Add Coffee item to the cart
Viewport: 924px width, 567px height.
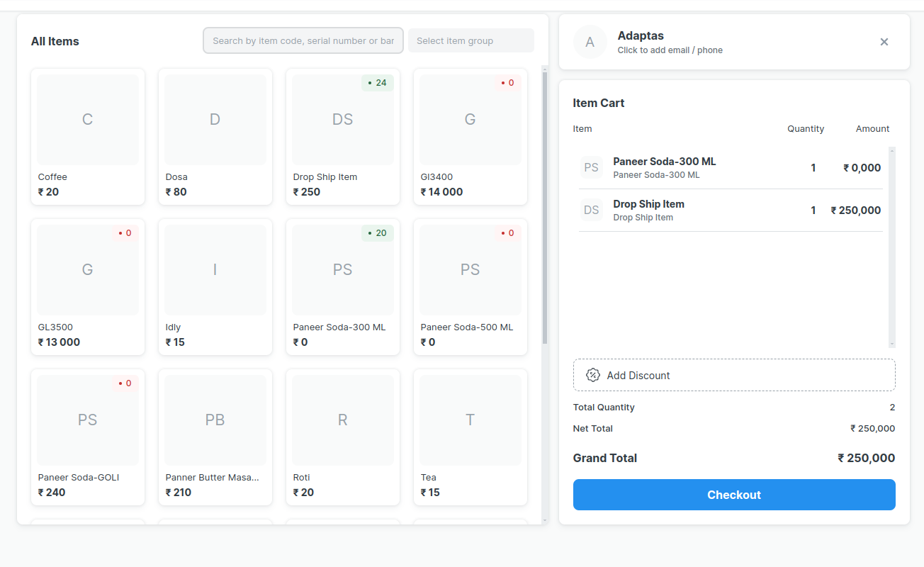[x=88, y=137]
